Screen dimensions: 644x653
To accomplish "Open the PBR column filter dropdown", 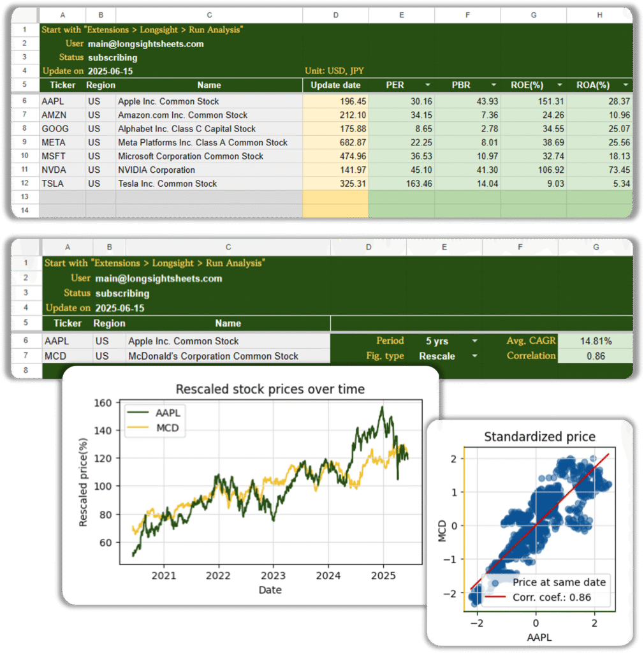I will click(x=494, y=85).
